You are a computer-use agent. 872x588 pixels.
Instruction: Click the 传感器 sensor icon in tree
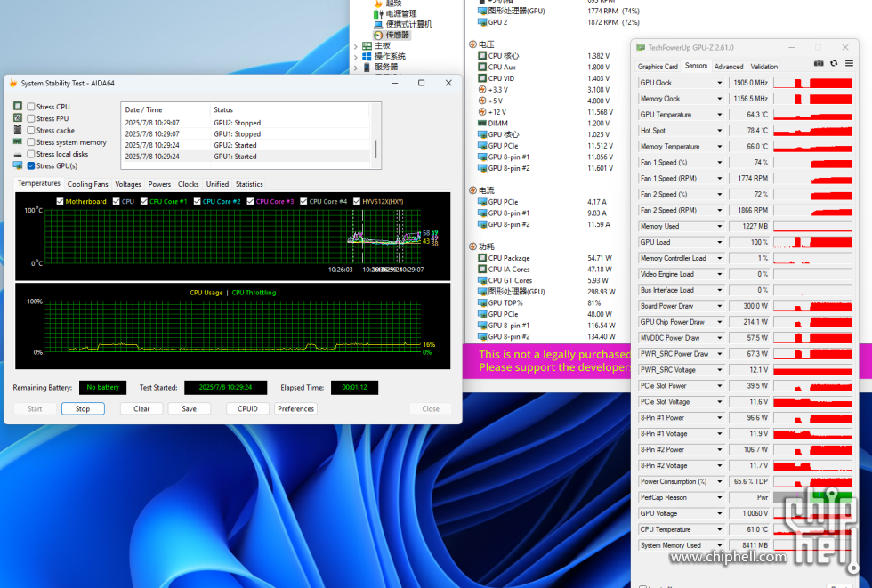(378, 35)
